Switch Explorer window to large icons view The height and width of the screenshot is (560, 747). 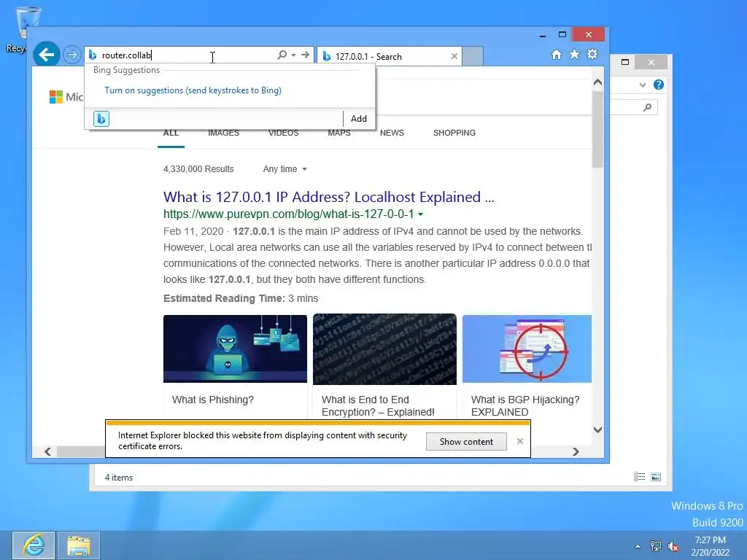pyautogui.click(x=656, y=477)
